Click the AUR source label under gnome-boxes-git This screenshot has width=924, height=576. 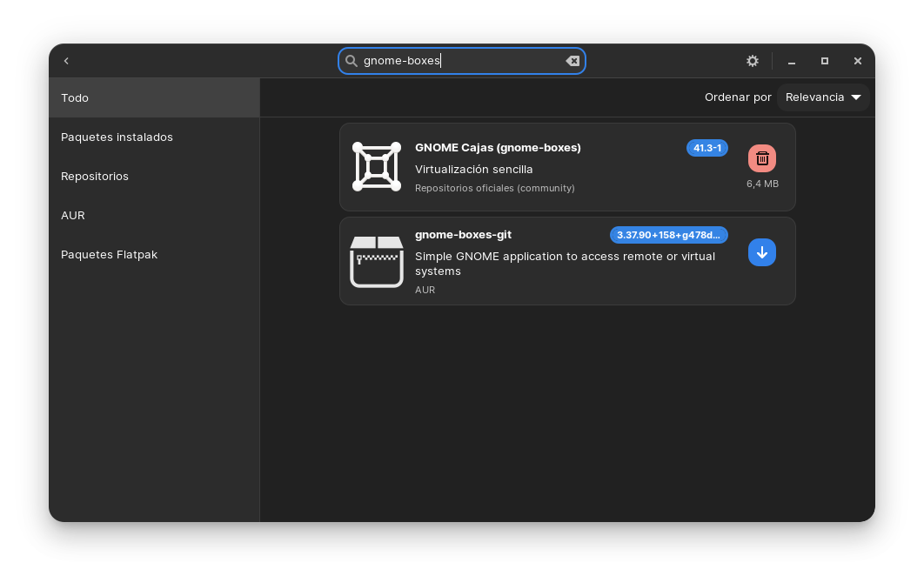425,290
